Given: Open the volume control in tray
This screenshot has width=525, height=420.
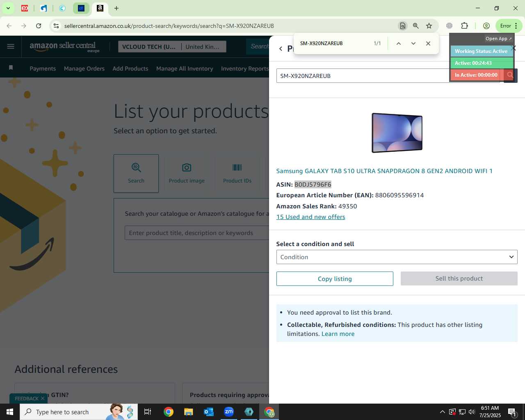Looking at the screenshot, I should (472, 412).
